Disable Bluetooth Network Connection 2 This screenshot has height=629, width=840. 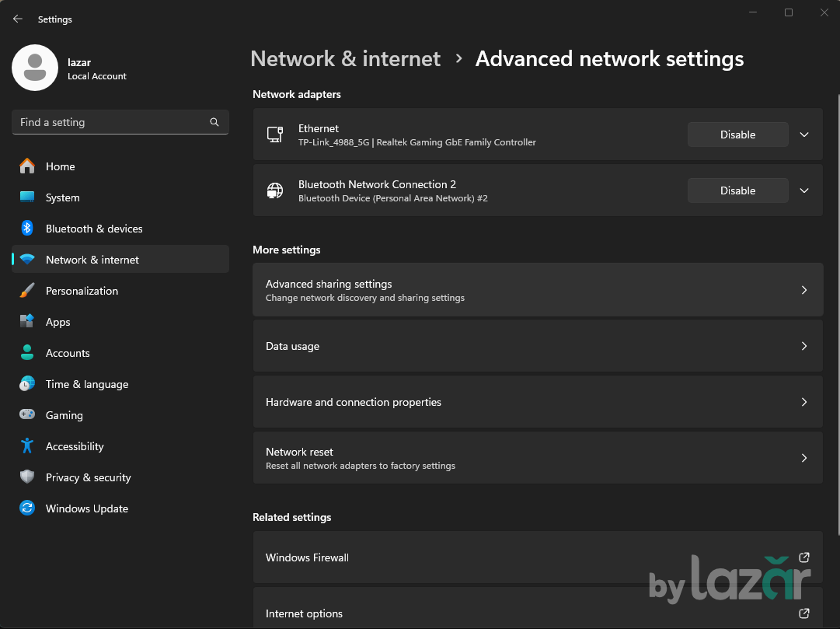[x=737, y=190]
